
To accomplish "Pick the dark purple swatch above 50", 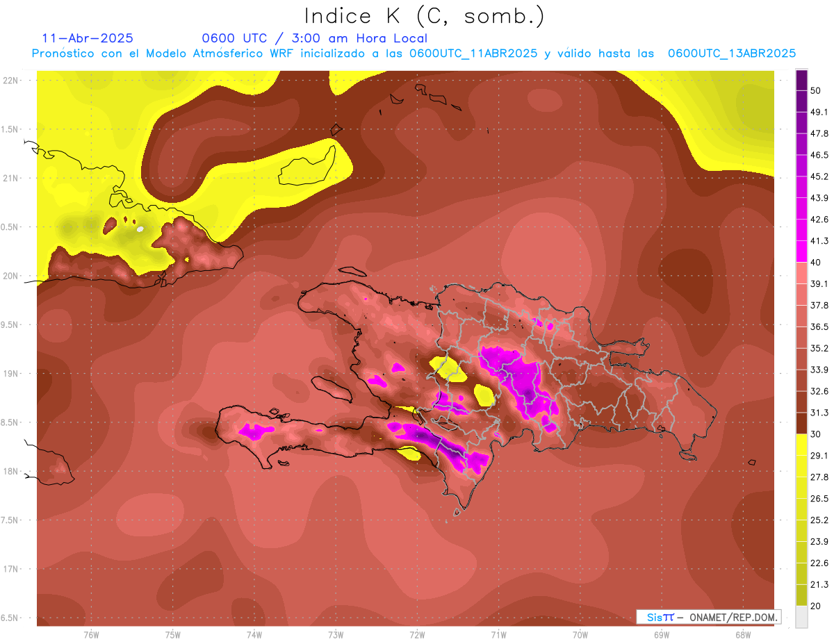I will 802,80.
